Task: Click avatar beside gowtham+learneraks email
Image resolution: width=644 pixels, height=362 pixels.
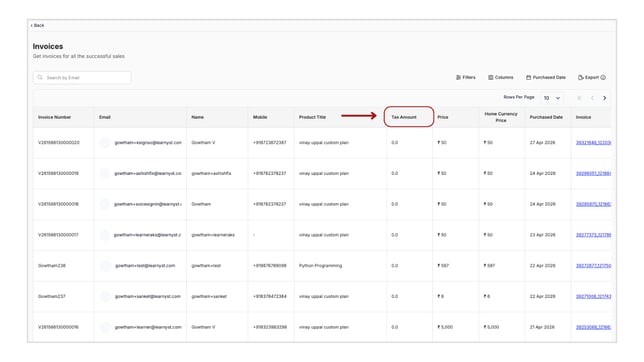Action: coord(105,235)
